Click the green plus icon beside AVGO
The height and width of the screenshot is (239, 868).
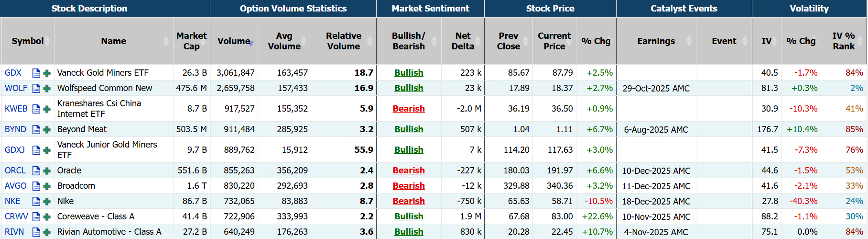point(47,186)
